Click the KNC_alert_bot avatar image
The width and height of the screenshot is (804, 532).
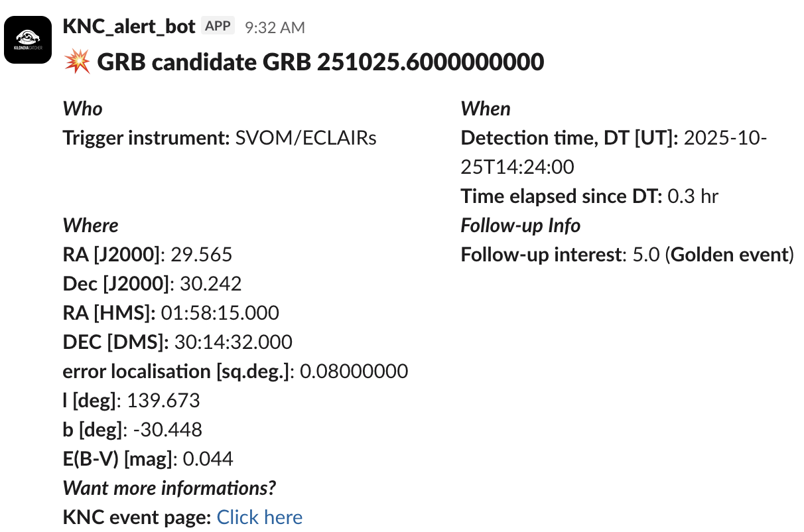pyautogui.click(x=28, y=40)
